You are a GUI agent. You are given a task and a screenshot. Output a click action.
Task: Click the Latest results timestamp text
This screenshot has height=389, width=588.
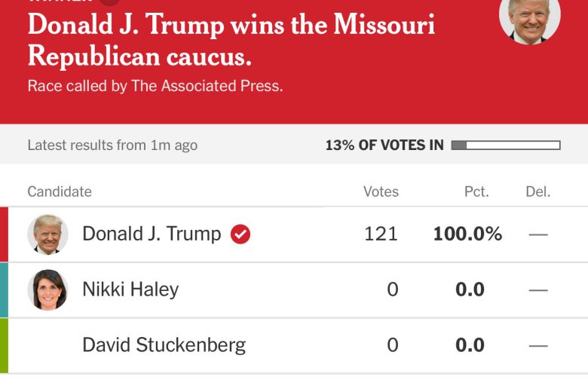[112, 145]
